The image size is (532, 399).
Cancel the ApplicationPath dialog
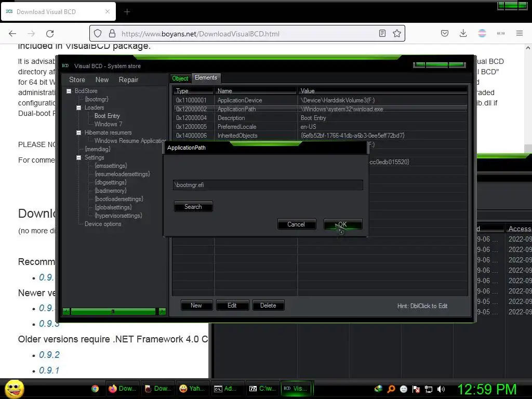pyautogui.click(x=296, y=224)
